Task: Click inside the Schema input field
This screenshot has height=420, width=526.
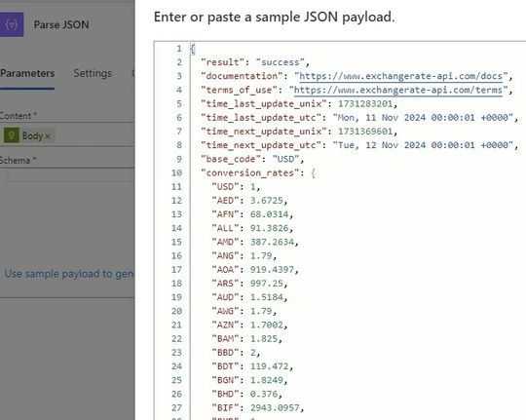Action: click(x=70, y=175)
